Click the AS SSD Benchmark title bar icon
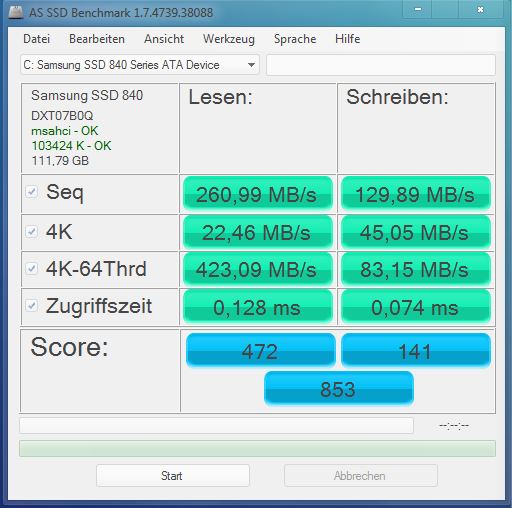 16,12
